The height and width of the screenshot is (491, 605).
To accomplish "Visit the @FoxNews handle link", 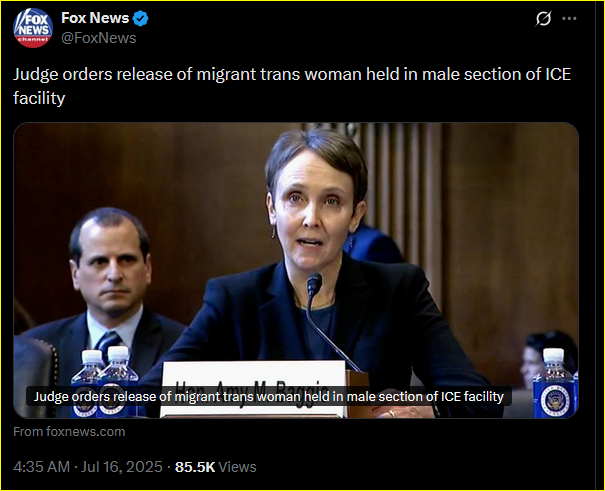I will point(99,38).
